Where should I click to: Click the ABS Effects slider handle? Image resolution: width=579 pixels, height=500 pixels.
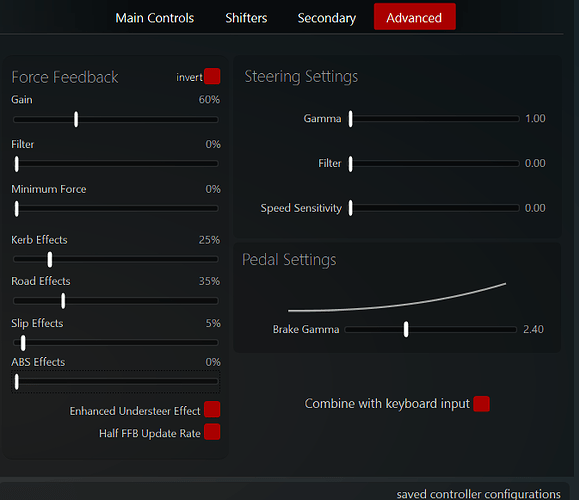coord(17,382)
